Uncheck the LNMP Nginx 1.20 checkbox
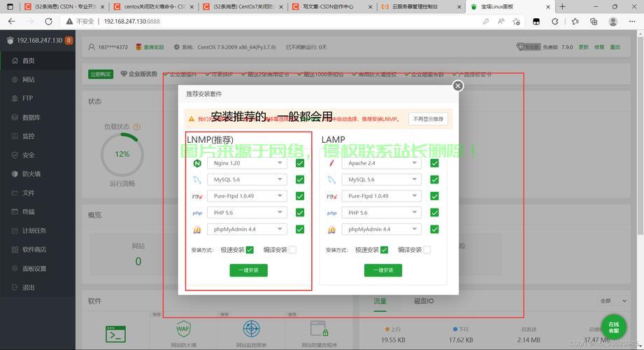Screen dimensions: 644x350 [x=300, y=163]
